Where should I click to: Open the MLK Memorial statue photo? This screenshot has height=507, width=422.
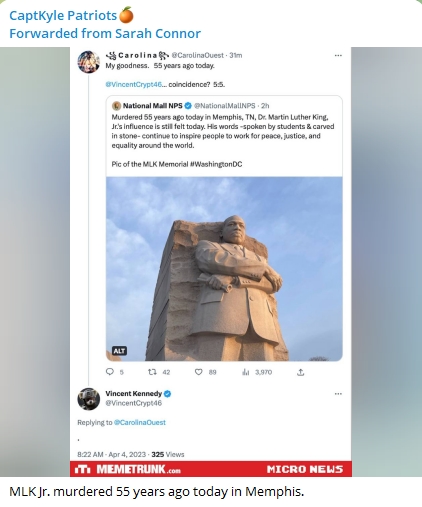[224, 269]
